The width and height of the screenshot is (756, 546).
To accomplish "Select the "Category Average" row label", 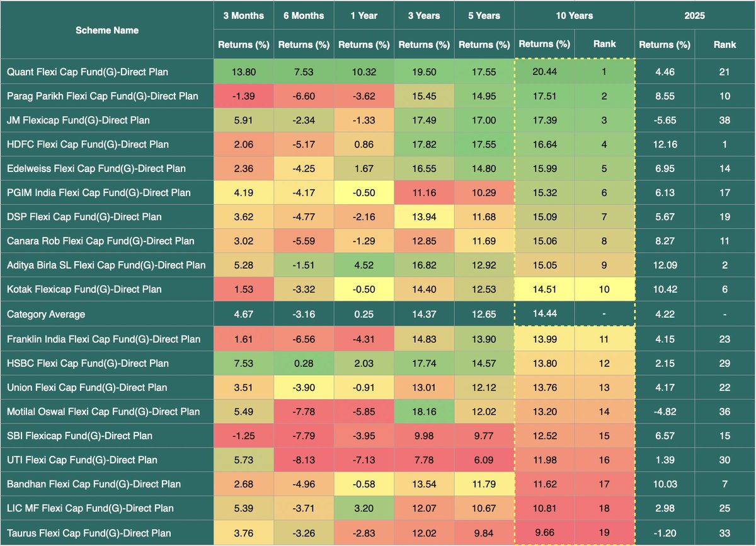I will [46, 314].
